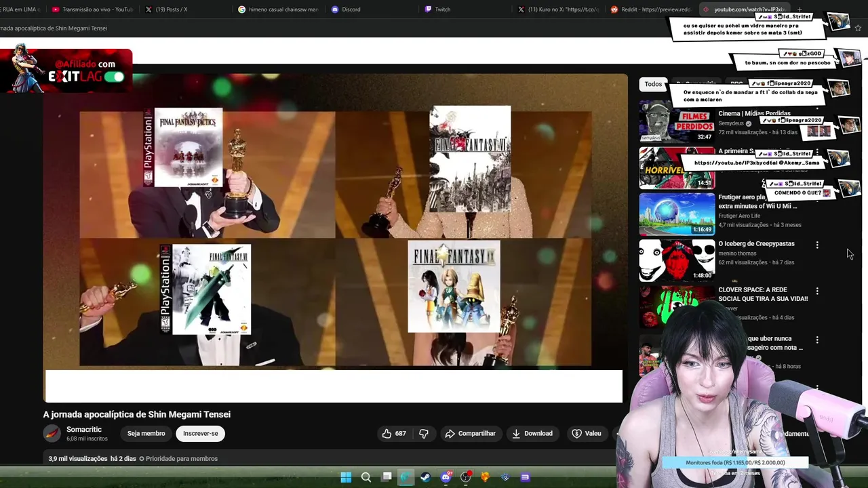Open O Iceberg de Creepypastas title

[x=756, y=244]
